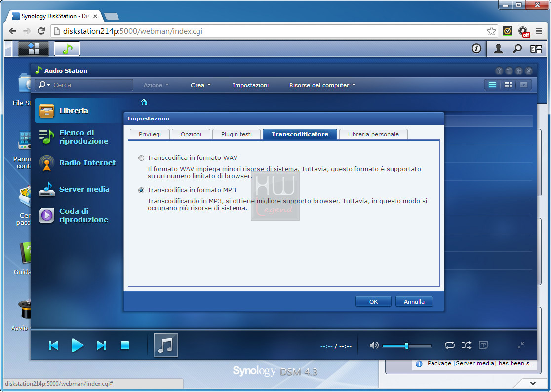The height and width of the screenshot is (392, 551).
Task: Mute the volume speaker icon
Action: point(374,345)
